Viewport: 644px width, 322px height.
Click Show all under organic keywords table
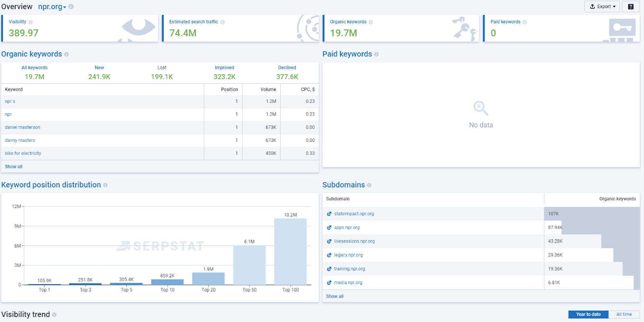click(x=14, y=167)
